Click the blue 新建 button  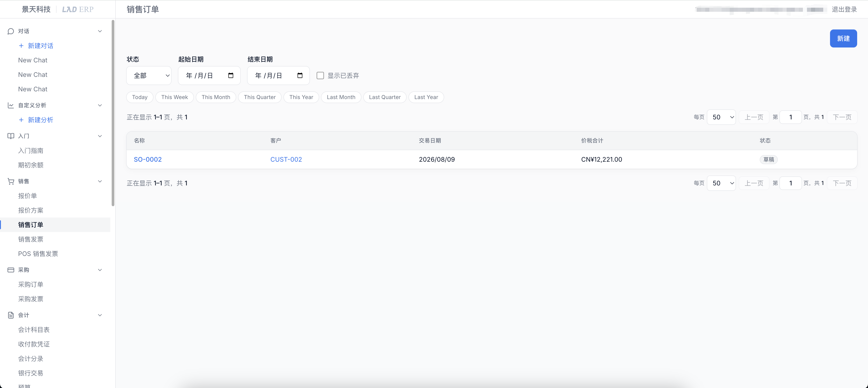point(843,38)
